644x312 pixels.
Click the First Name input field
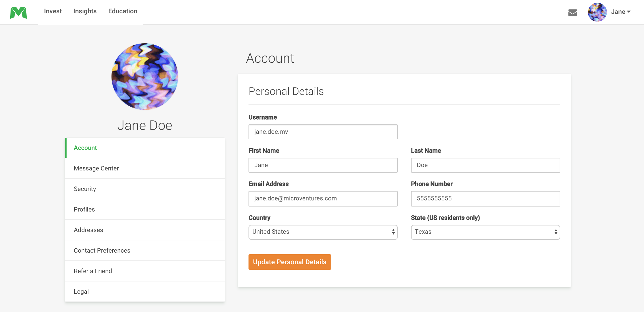coord(323,165)
